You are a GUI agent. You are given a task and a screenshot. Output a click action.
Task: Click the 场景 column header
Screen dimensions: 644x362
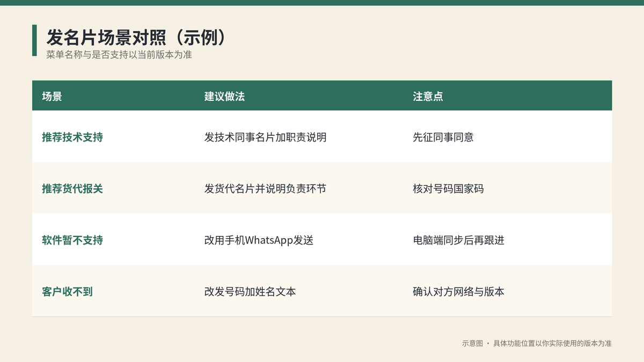click(x=52, y=96)
